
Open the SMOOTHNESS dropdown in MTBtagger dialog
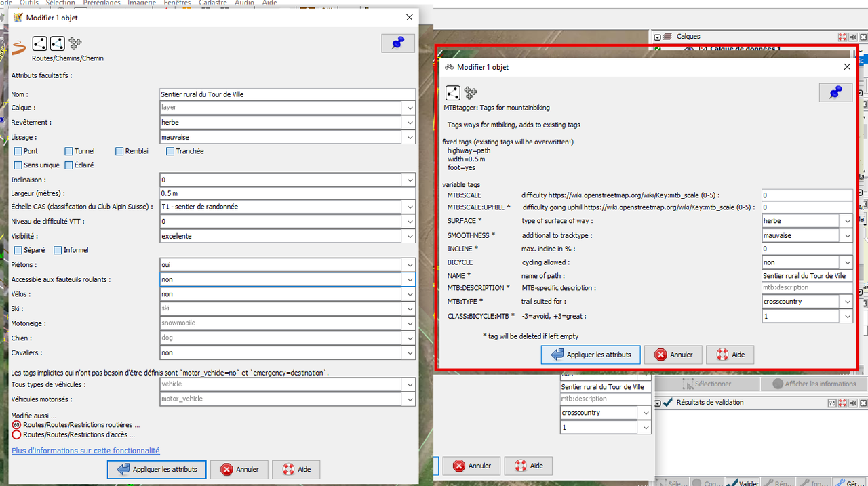(847, 236)
